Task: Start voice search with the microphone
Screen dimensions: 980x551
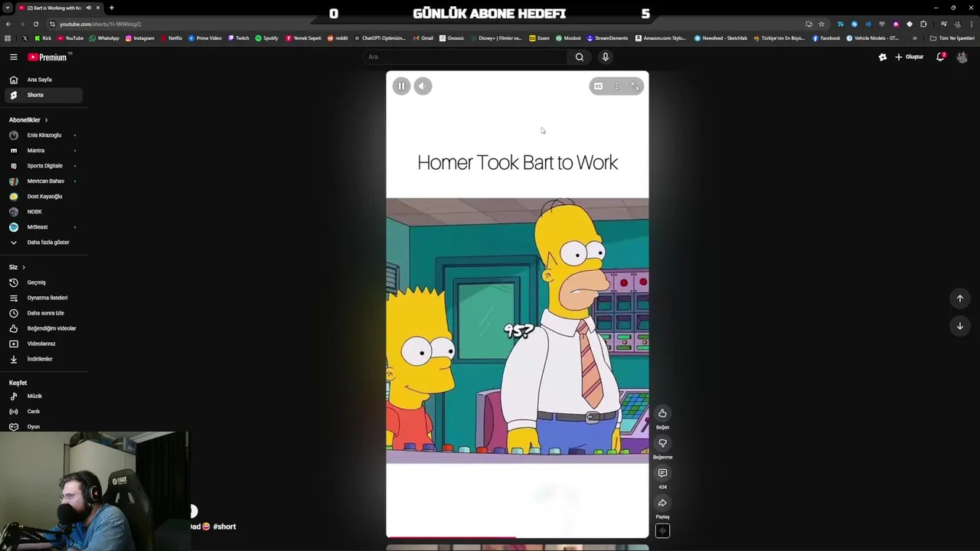Action: click(605, 57)
